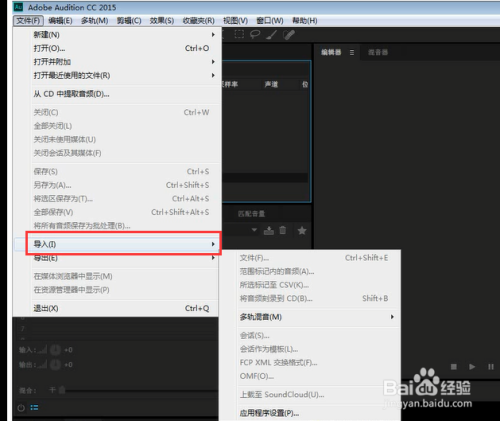Click the Adobe Audition app icon in title bar
500x421 pixels.
pos(18,7)
